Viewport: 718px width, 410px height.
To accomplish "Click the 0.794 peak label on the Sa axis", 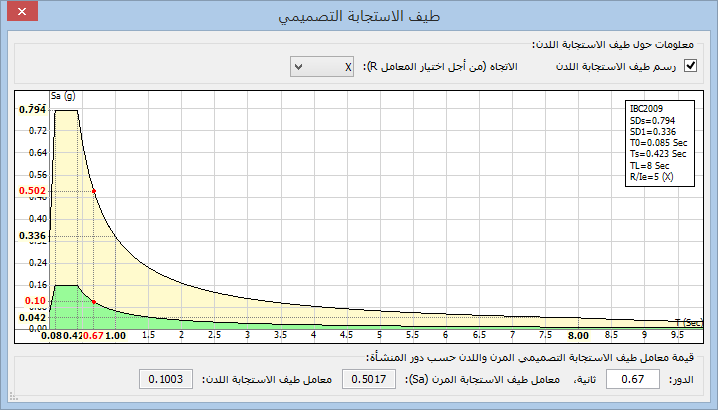I will click(32, 109).
